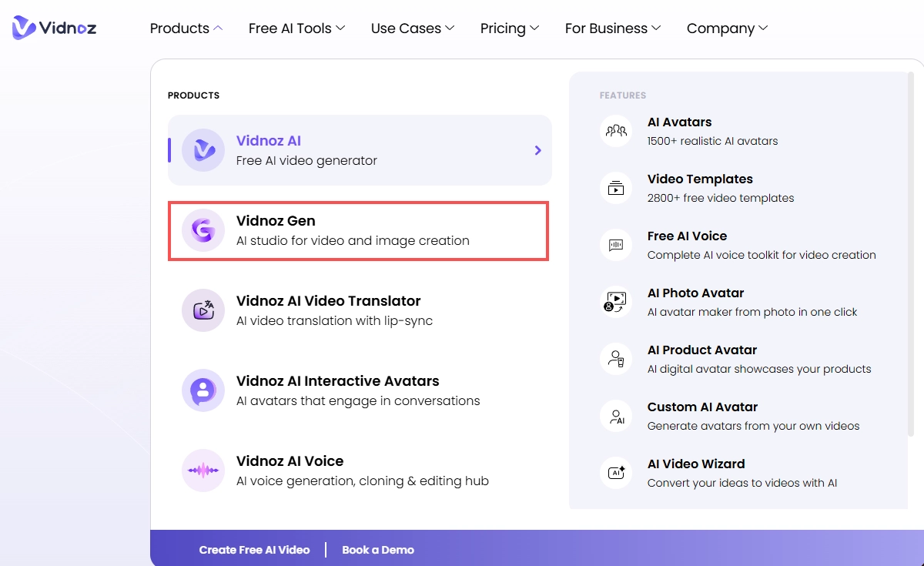
Task: Select the Custom AI Avatar icon
Action: coord(616,416)
